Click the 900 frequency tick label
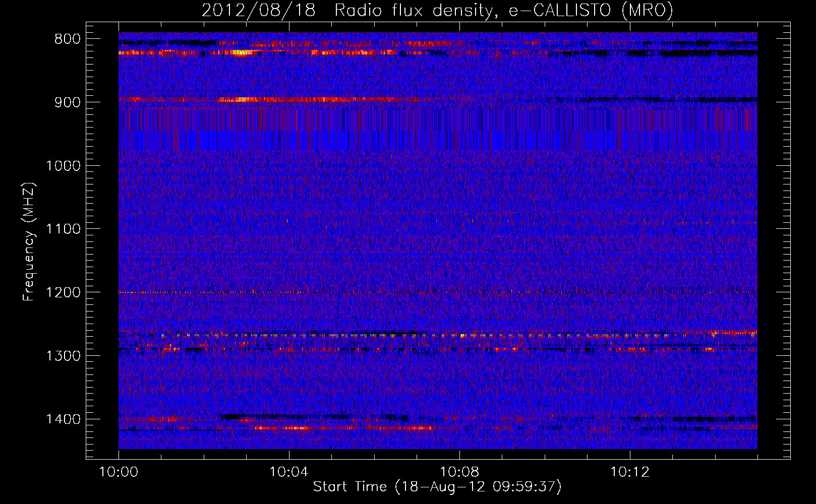The width and height of the screenshot is (816, 504). click(x=68, y=103)
